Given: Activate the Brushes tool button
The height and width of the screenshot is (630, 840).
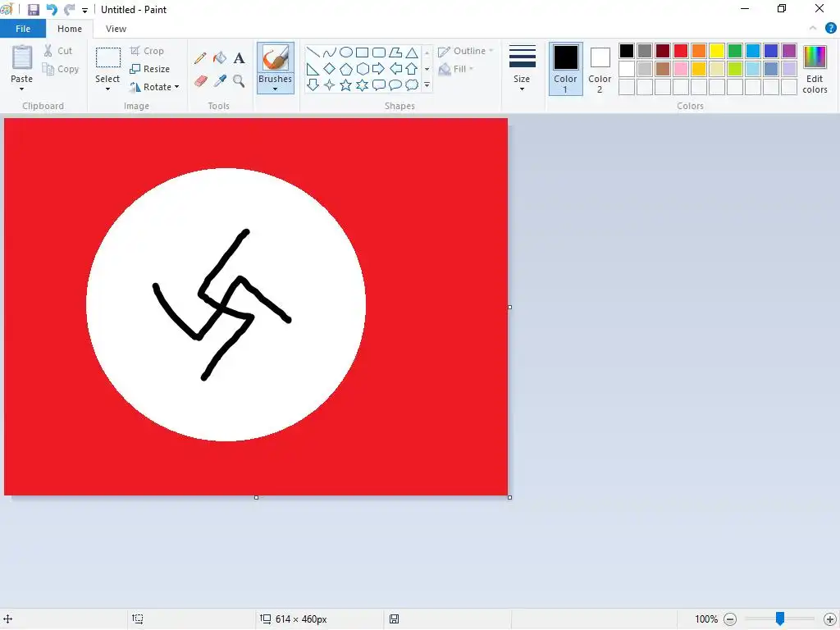Looking at the screenshot, I should [276, 58].
